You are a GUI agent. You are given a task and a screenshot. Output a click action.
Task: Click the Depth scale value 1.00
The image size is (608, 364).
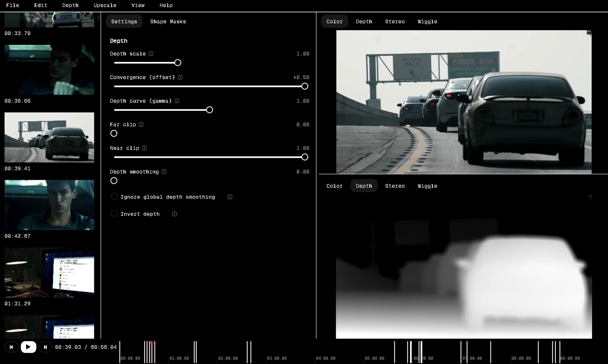coord(303,54)
